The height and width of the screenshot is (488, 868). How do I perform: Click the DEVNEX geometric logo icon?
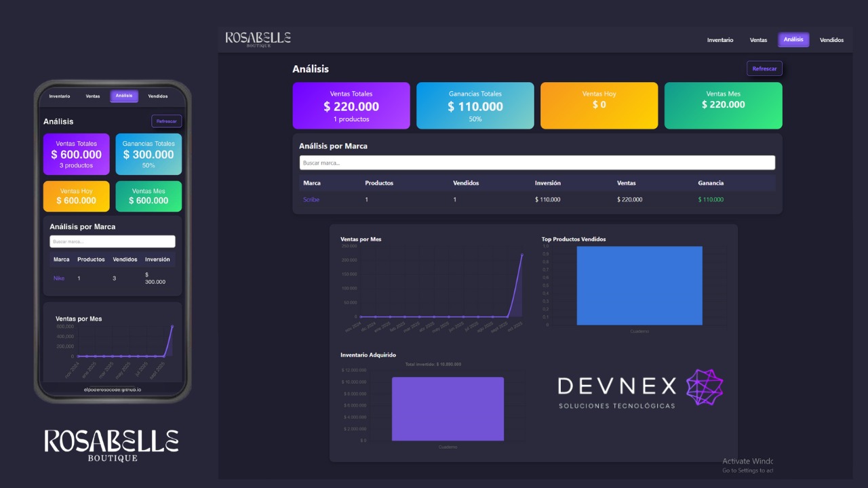(x=705, y=388)
